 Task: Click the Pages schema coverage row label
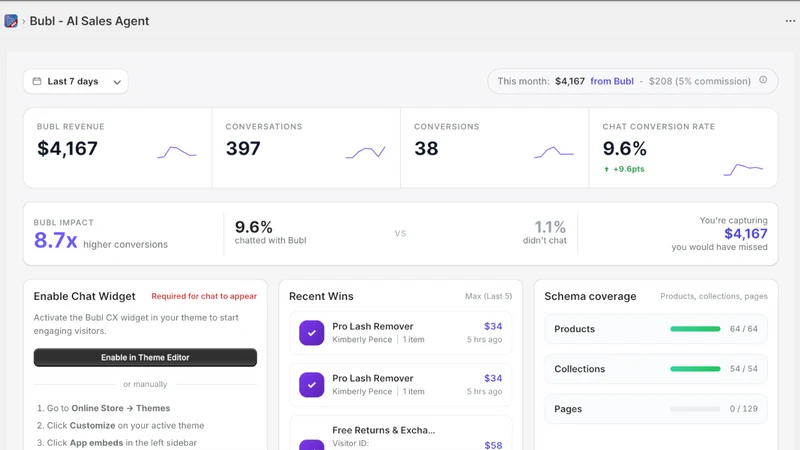tap(568, 409)
